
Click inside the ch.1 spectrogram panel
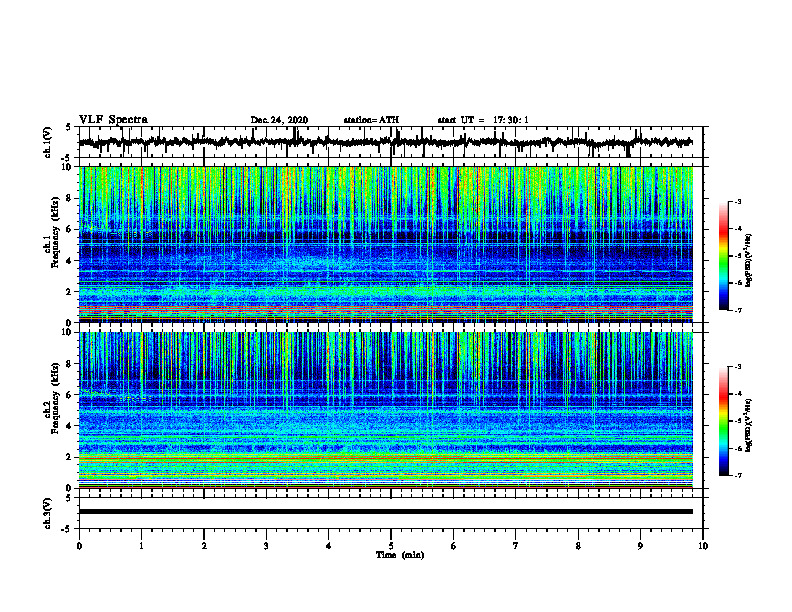tap(386, 244)
